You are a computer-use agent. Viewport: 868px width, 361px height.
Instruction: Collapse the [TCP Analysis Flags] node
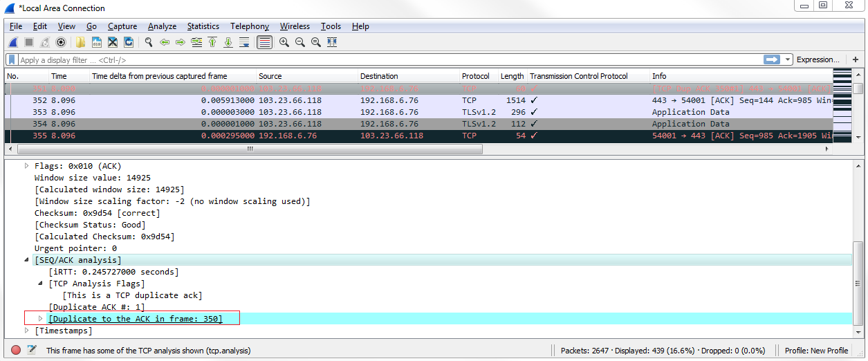pos(41,284)
